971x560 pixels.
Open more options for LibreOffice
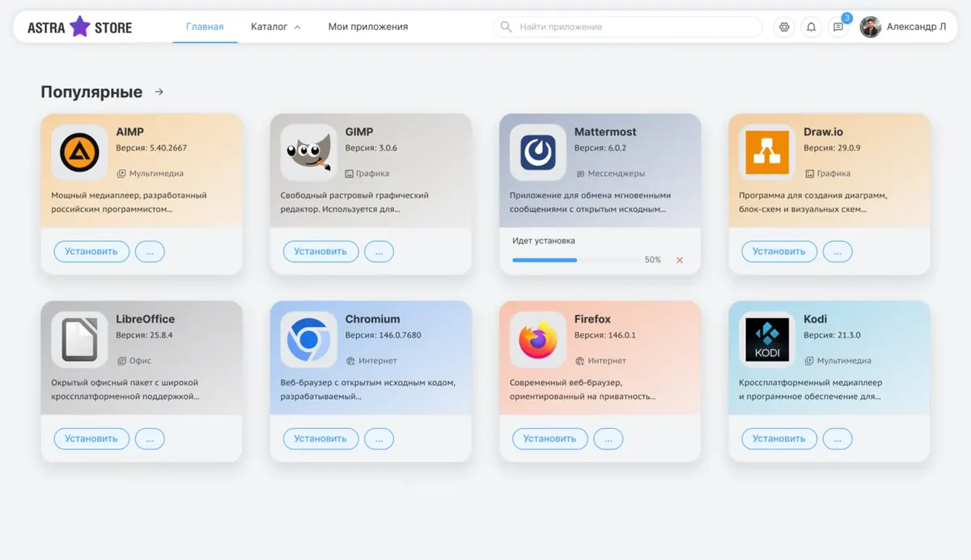[x=150, y=439]
